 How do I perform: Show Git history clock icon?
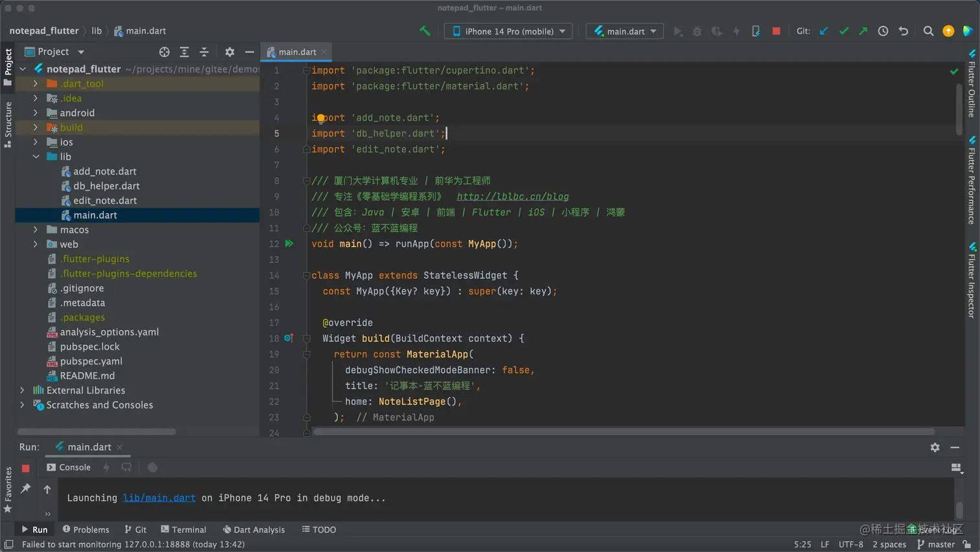pyautogui.click(x=883, y=30)
